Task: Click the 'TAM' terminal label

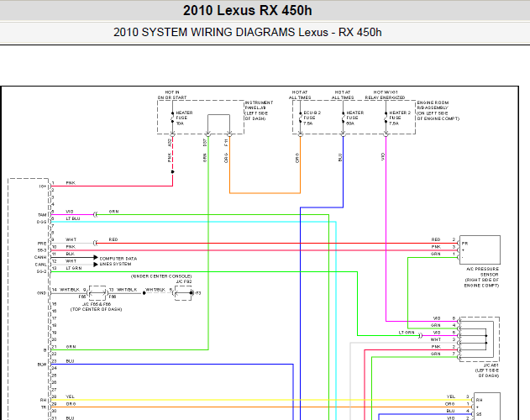Action: (x=42, y=215)
